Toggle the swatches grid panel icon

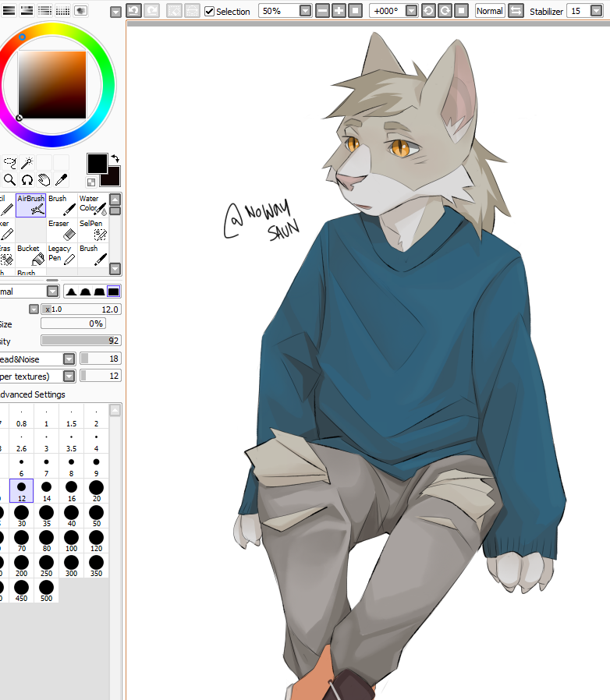point(62,10)
